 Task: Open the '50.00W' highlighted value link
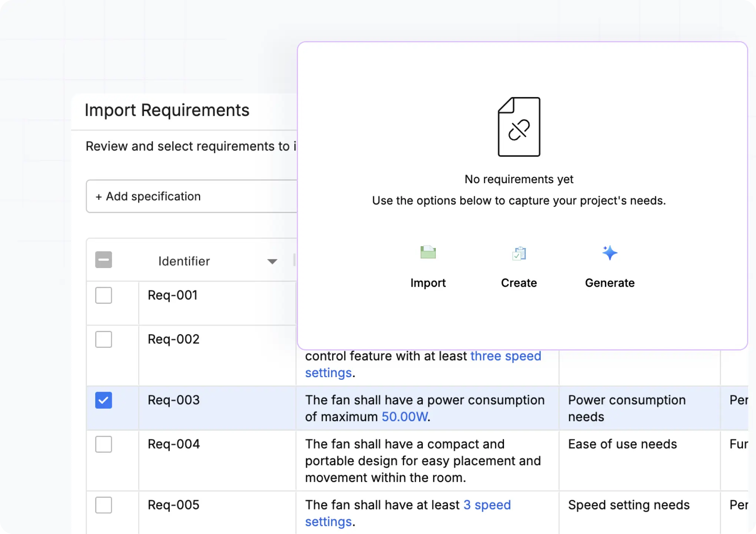(x=405, y=417)
